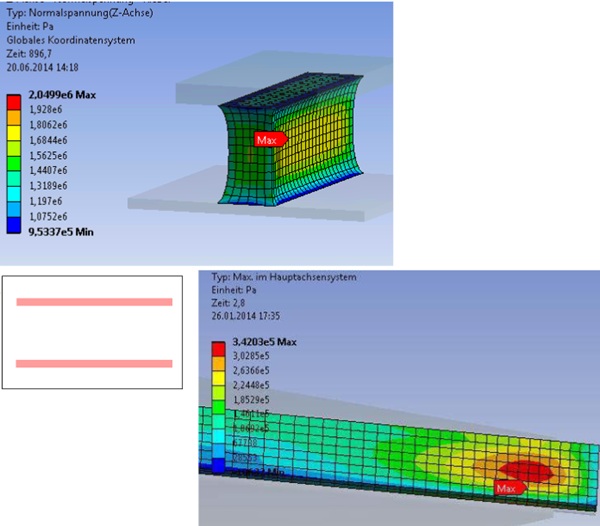The width and height of the screenshot is (600, 526).
Task: Click the lower pink bar in the white sketch box
Action: (x=94, y=364)
